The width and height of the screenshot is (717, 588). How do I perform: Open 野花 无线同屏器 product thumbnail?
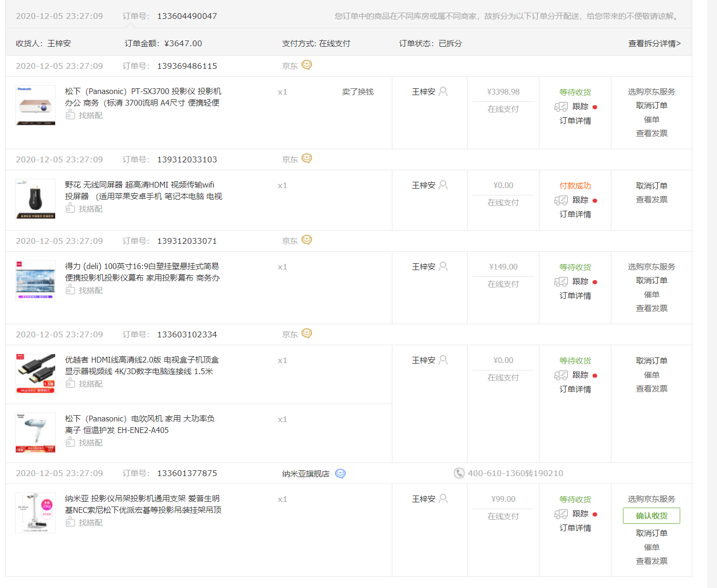click(x=36, y=199)
